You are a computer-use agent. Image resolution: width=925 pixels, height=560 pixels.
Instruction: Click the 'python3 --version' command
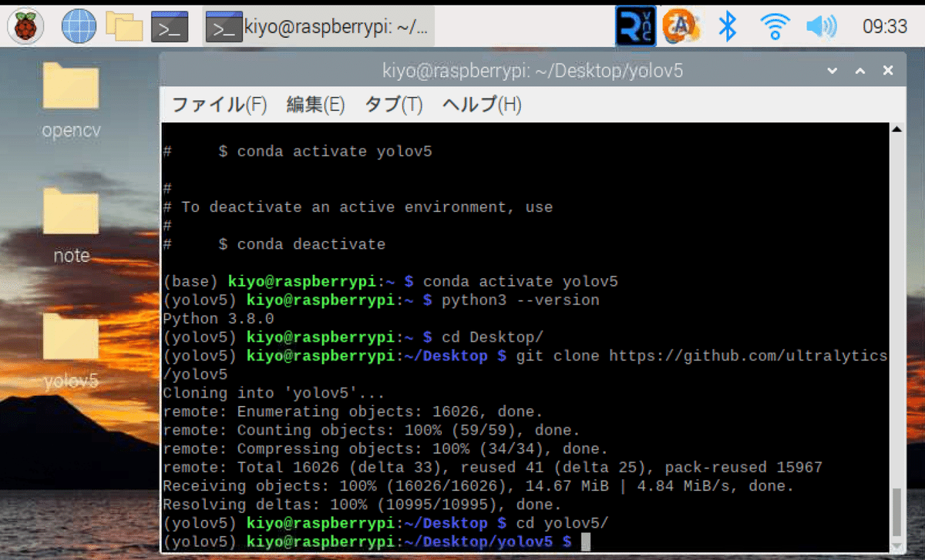(520, 300)
